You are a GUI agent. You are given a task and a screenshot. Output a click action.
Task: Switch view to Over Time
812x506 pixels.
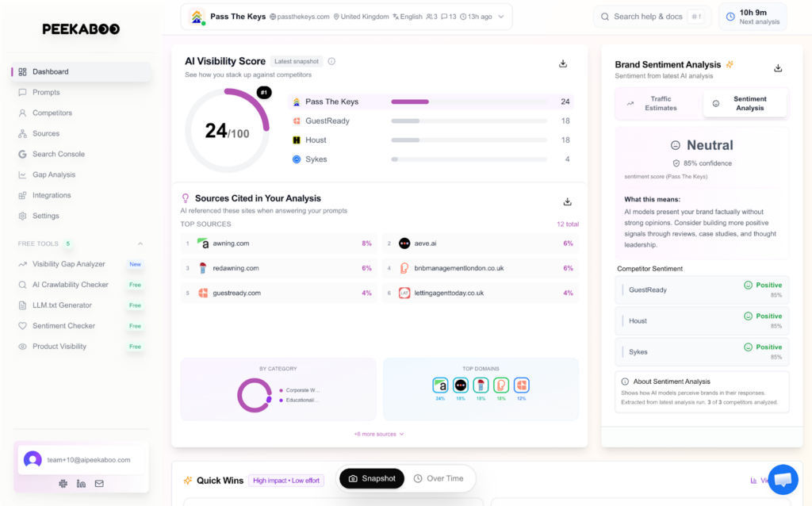(439, 478)
